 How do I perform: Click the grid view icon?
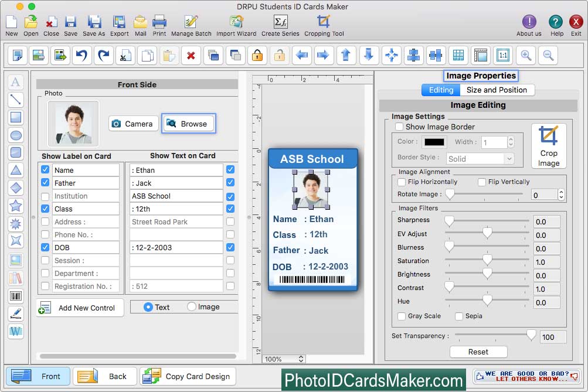(x=458, y=56)
